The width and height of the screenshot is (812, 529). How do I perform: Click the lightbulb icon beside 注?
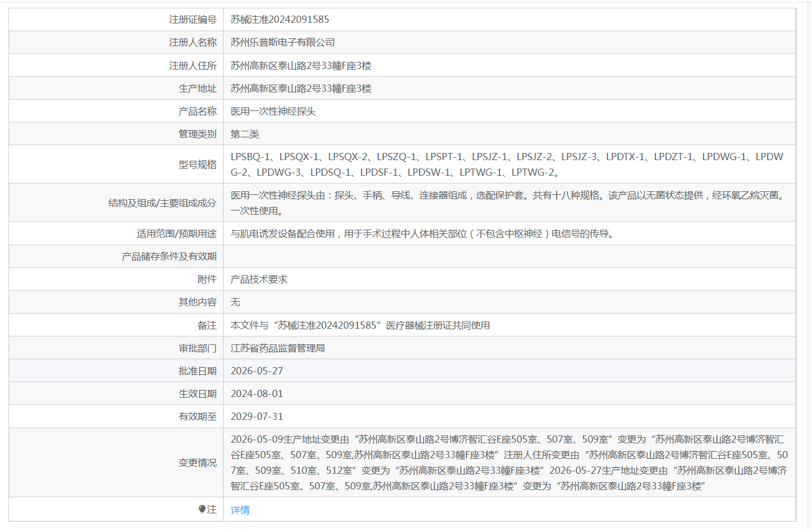click(x=202, y=509)
